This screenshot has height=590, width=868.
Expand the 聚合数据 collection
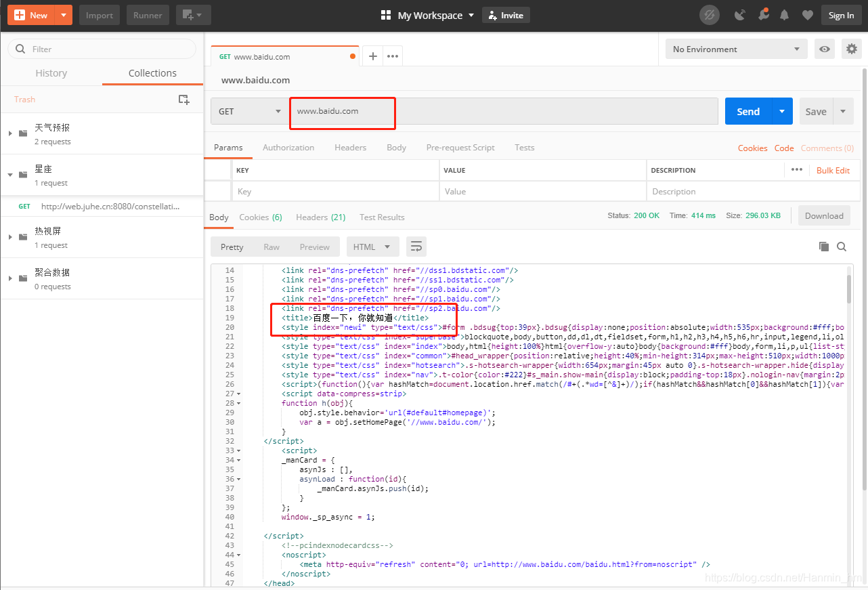pos(10,278)
